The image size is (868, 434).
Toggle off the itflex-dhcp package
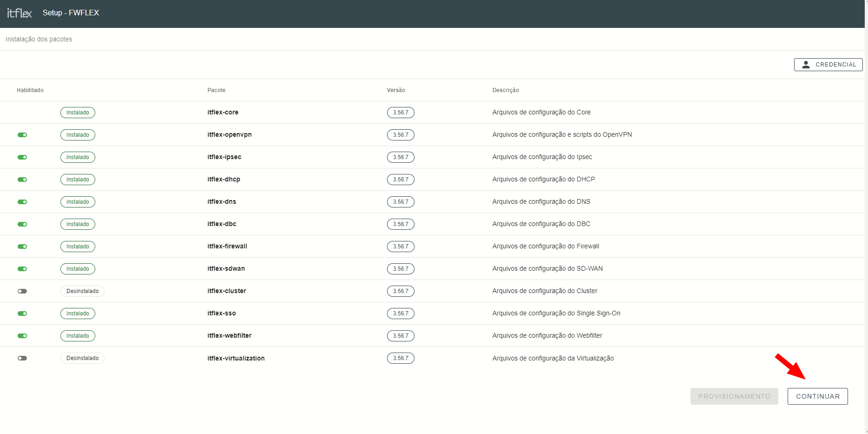pyautogui.click(x=22, y=180)
